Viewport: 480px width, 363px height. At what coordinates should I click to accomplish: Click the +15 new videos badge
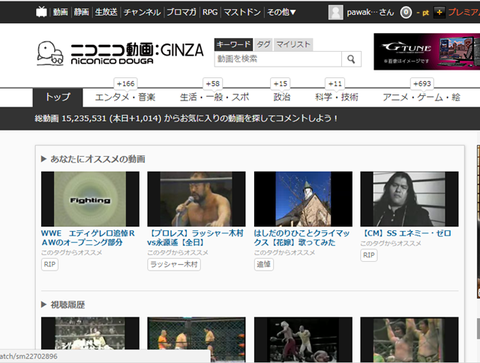[x=280, y=84]
